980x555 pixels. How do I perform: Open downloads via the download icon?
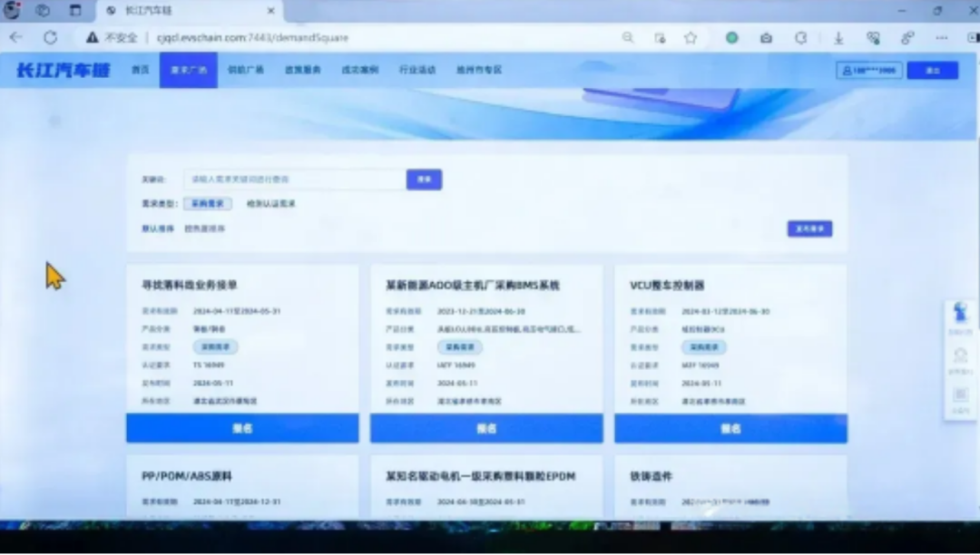click(x=838, y=38)
